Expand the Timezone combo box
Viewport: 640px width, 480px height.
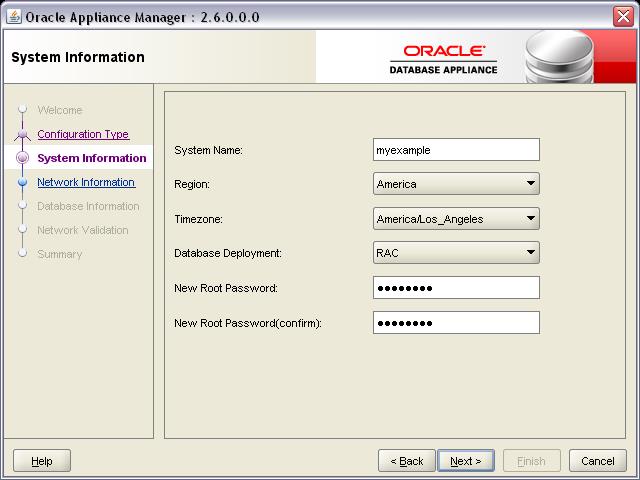(456, 219)
